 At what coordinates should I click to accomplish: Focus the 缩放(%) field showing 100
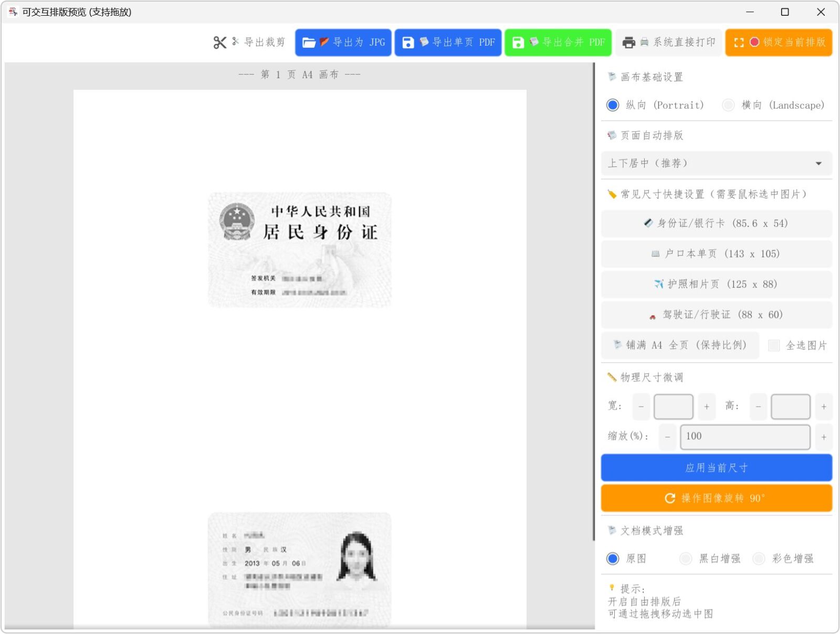(745, 437)
